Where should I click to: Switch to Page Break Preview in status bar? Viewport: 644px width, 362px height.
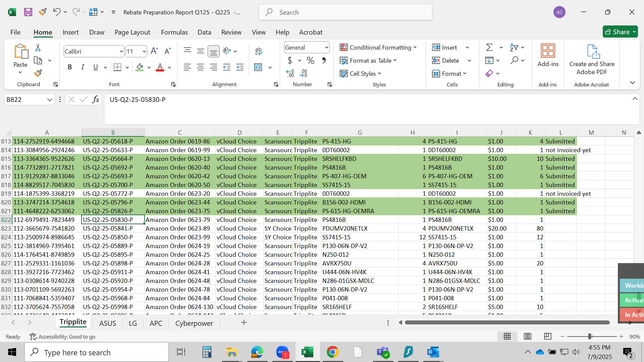[548, 336]
